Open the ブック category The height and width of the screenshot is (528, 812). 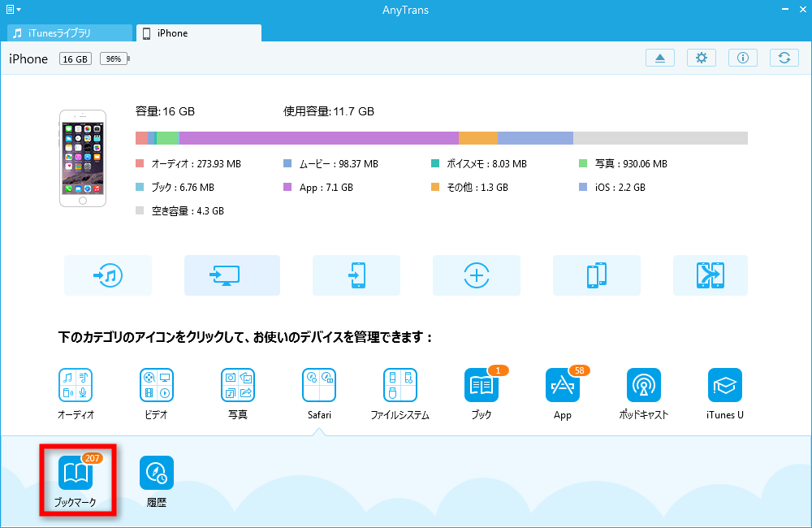pyautogui.click(x=481, y=385)
